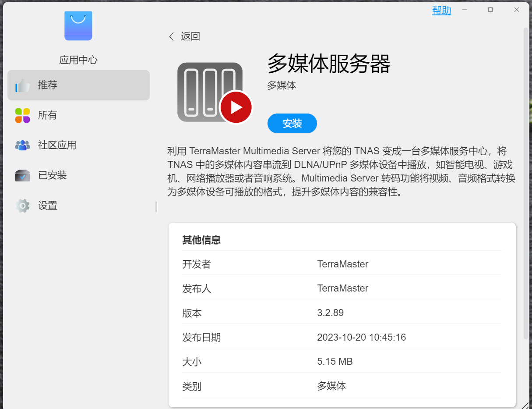The height and width of the screenshot is (409, 532).
Task: Click the 发布人 label
Action: [x=197, y=288]
